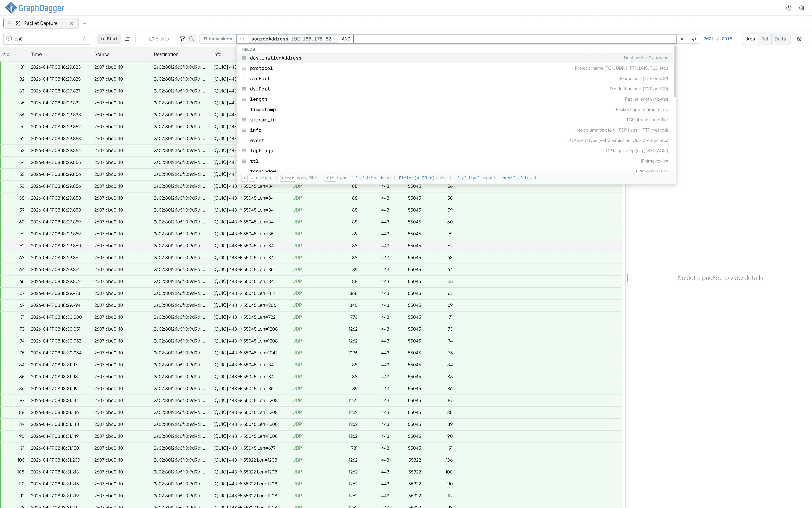Click the has:field exists hint
Viewport: 812px width, 508px height.
click(520, 178)
